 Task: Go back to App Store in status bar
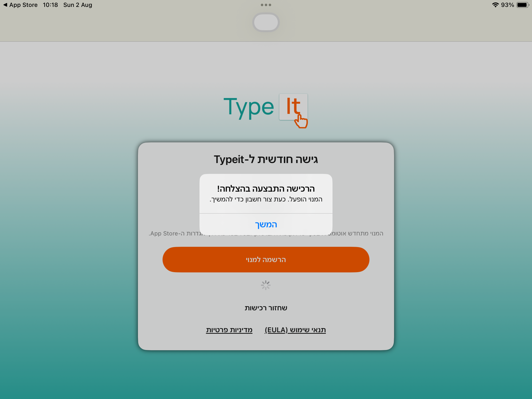[x=20, y=5]
